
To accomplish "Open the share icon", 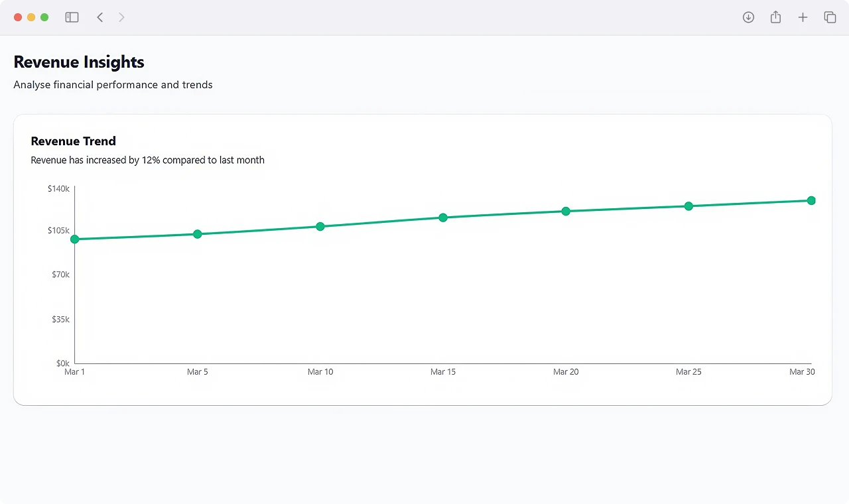I will pyautogui.click(x=775, y=17).
